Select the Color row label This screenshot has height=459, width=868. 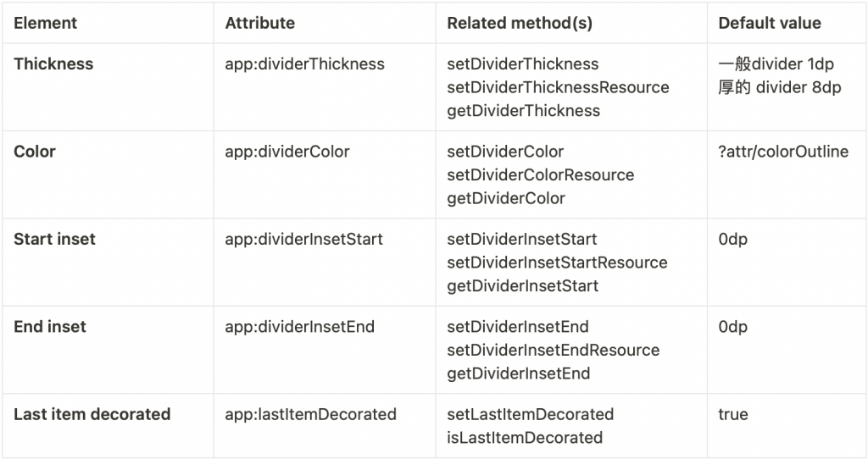pyautogui.click(x=35, y=152)
